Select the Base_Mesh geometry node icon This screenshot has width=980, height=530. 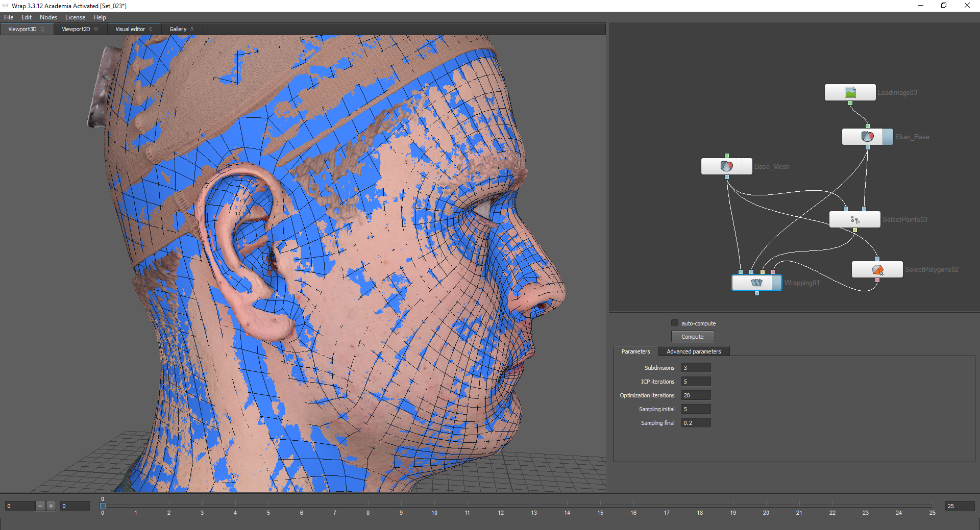[x=726, y=166]
